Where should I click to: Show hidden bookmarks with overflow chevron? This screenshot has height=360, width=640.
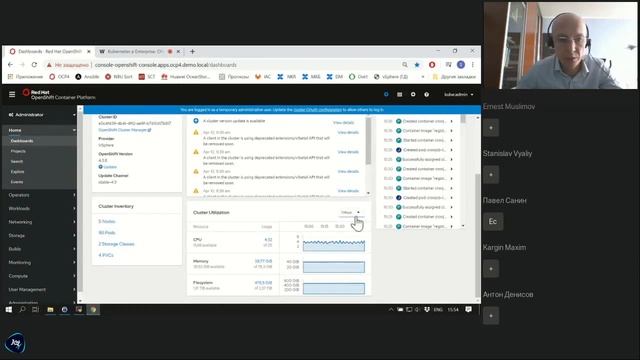(423, 77)
